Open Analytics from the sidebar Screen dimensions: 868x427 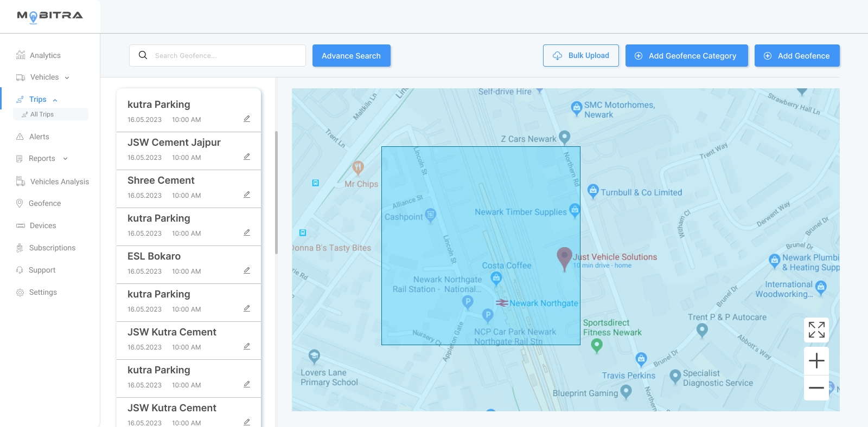click(39, 55)
